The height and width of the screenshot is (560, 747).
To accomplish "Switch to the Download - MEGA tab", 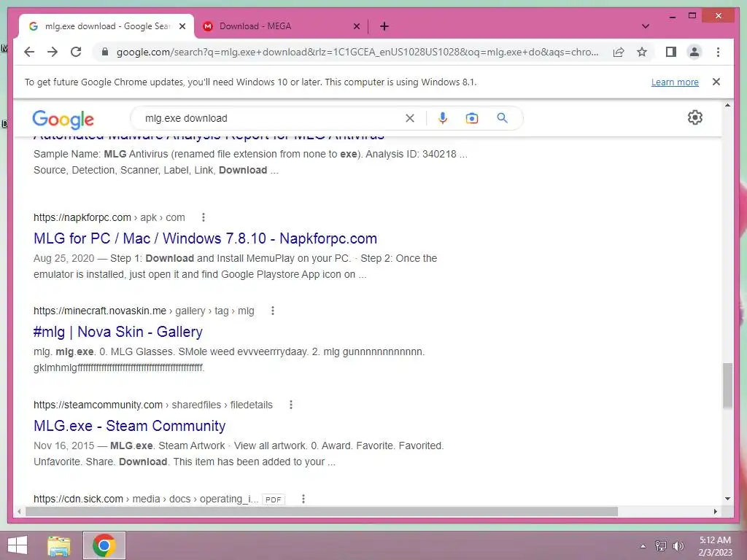I will (x=281, y=26).
